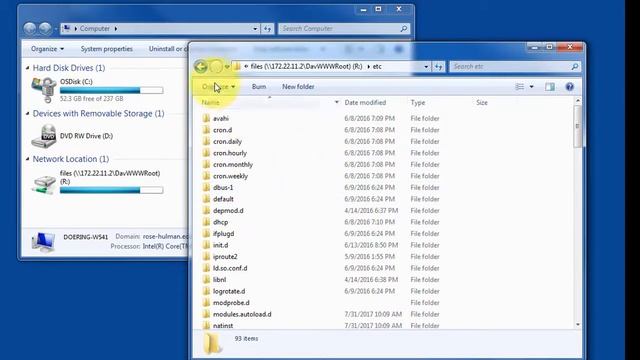The image size is (640, 360).
Task: Click the Burn toolbar button
Action: tap(259, 87)
